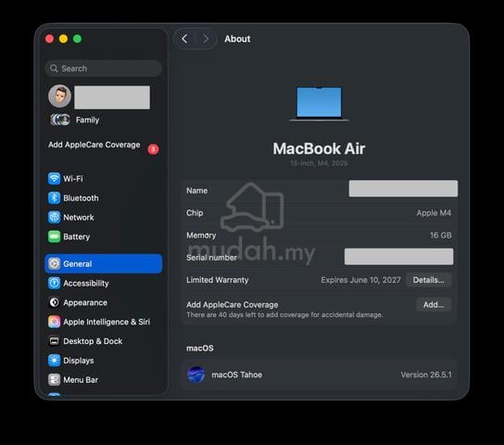
Task: Go back with the left chevron
Action: pyautogui.click(x=184, y=39)
